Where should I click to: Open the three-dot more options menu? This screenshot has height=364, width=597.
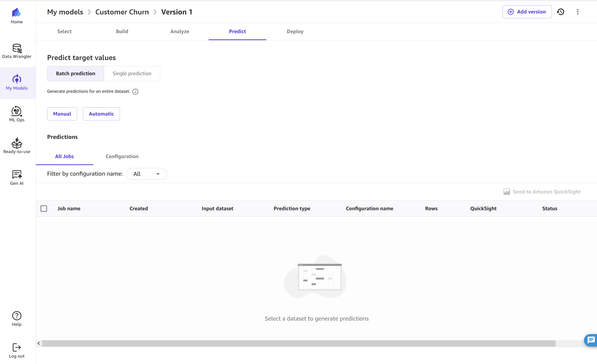click(578, 12)
